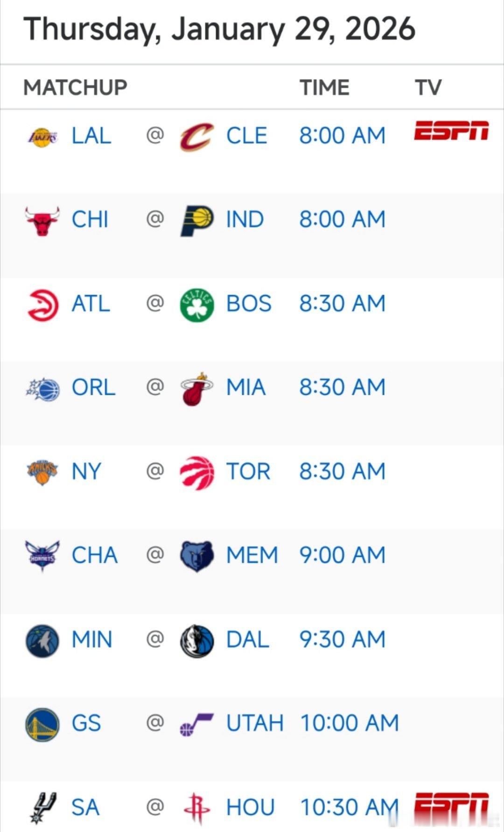Click the Toronto Raptors logo
Viewport: 504px width, 832px height.
tap(197, 473)
